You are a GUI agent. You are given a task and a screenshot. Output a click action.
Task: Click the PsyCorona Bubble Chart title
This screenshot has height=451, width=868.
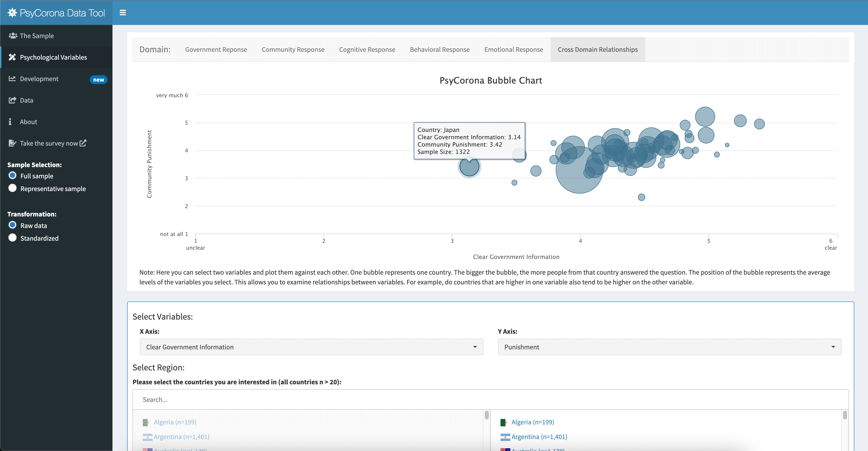[x=491, y=80]
